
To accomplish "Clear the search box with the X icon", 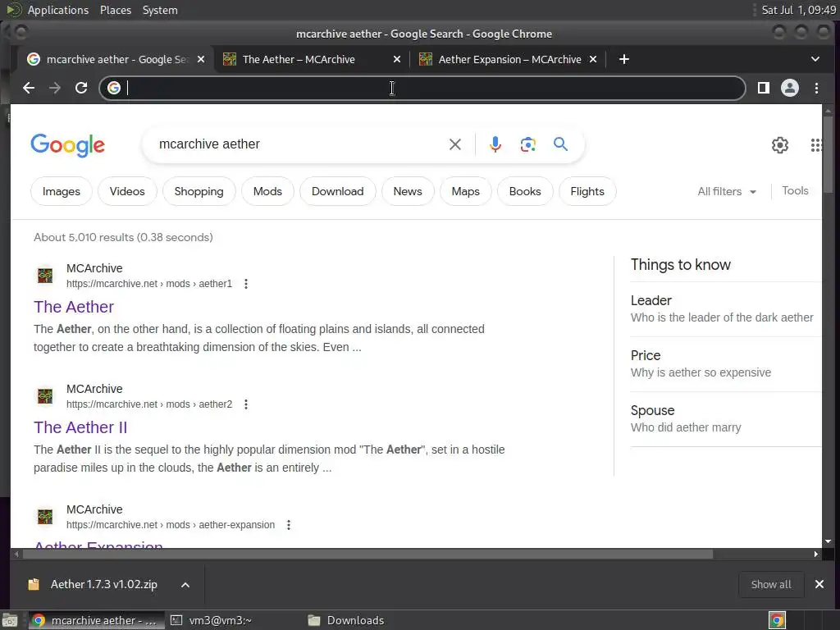I will [454, 144].
